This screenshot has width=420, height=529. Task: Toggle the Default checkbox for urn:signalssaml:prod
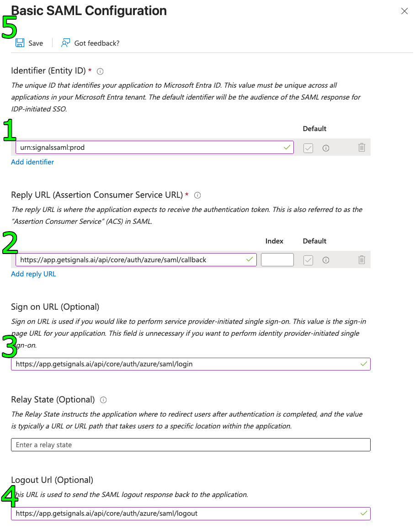pos(308,148)
